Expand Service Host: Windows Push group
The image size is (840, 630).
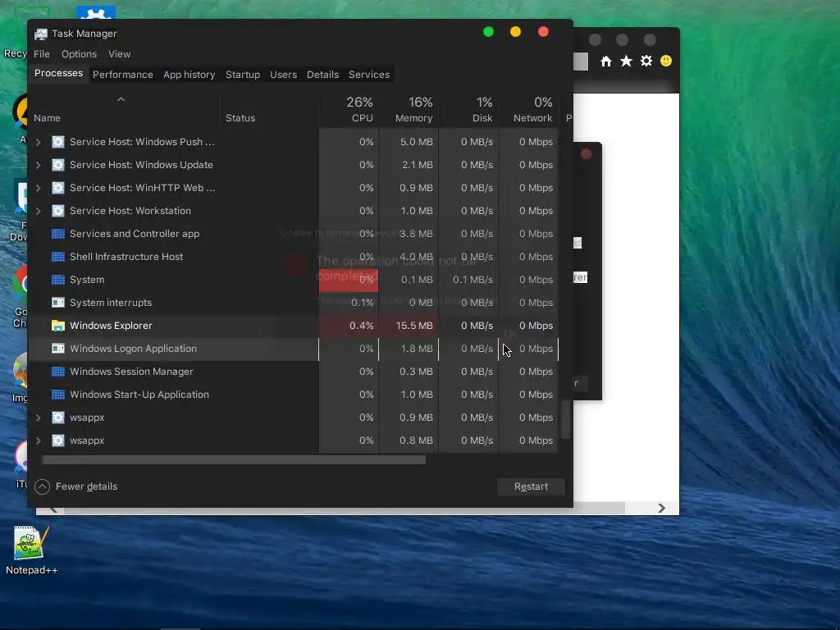coord(39,142)
